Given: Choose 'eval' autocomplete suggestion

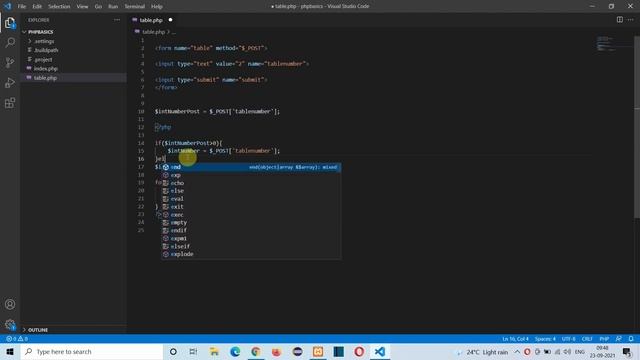Looking at the screenshot, I should tap(251, 199).
